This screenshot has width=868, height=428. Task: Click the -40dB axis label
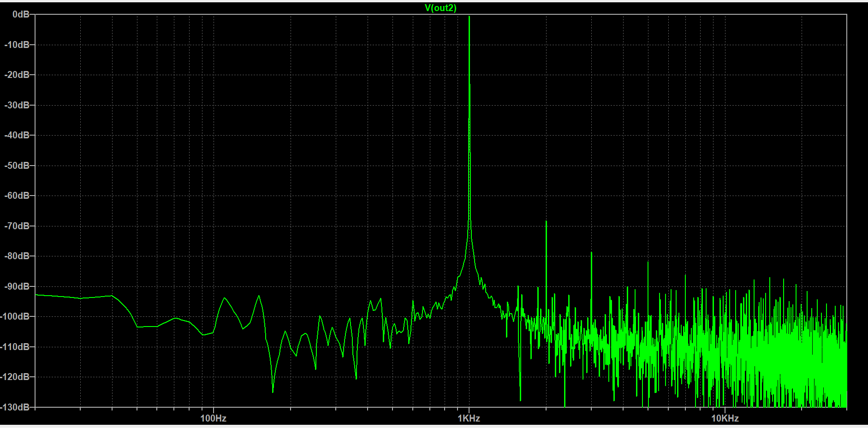(x=17, y=135)
